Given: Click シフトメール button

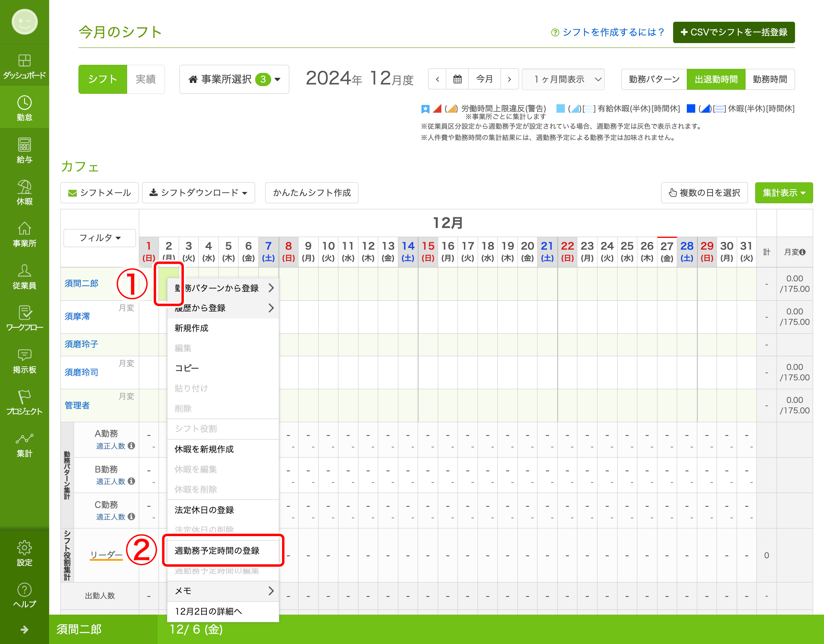Looking at the screenshot, I should (x=99, y=193).
